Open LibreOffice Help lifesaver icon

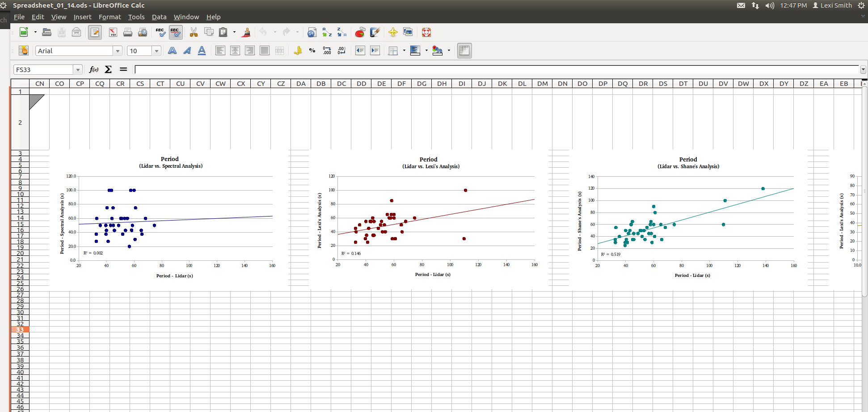426,32
